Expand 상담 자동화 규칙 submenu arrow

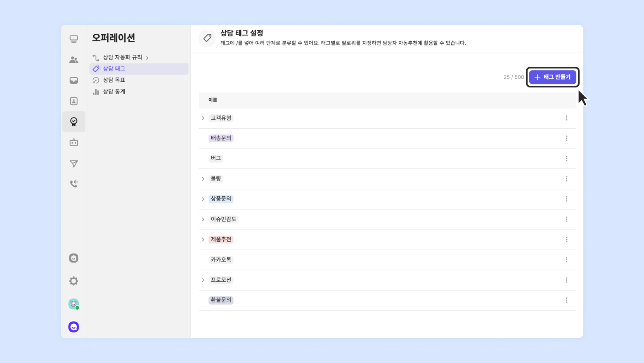[147, 58]
